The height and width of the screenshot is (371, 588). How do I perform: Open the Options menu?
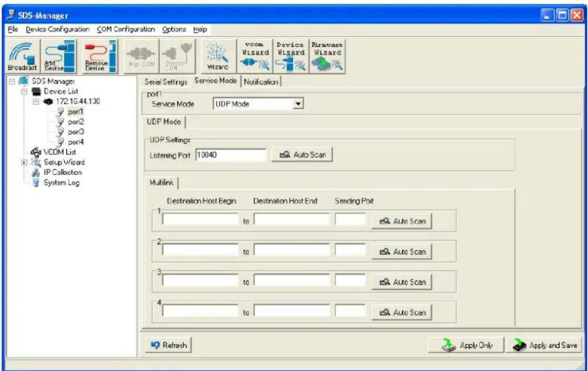(x=174, y=29)
